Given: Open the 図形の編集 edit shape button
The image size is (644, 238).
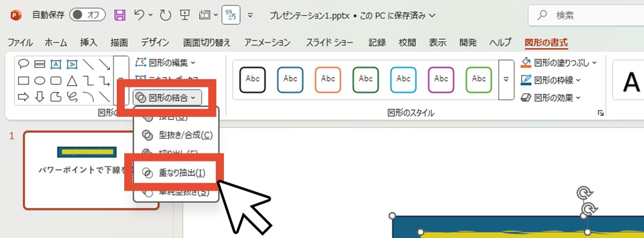Looking at the screenshot, I should tap(166, 63).
